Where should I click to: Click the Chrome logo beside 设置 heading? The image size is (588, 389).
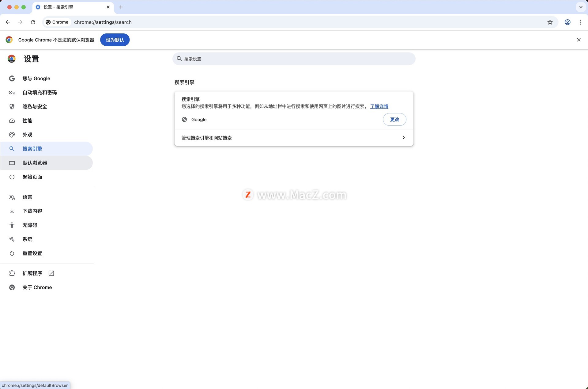[12, 59]
